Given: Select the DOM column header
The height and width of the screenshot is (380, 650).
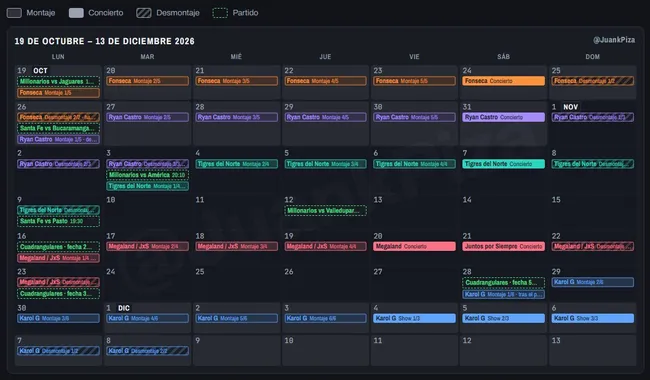Looking at the screenshot, I should point(592,57).
